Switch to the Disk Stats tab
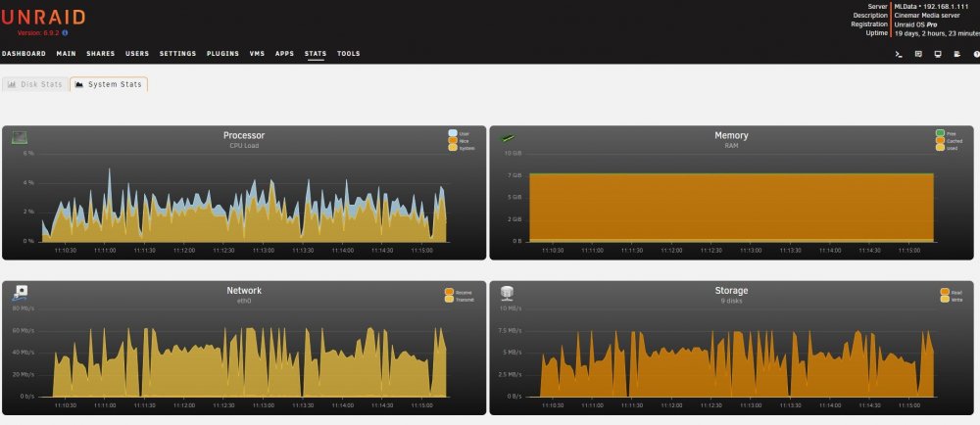Viewport: 980px width, 425px height. click(35, 84)
